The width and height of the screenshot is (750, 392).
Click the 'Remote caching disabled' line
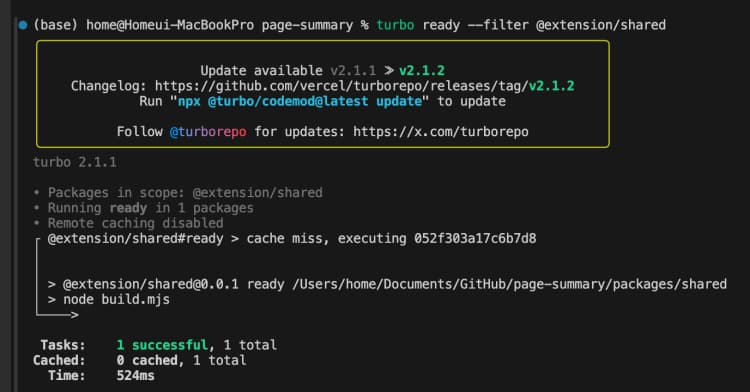click(128, 223)
